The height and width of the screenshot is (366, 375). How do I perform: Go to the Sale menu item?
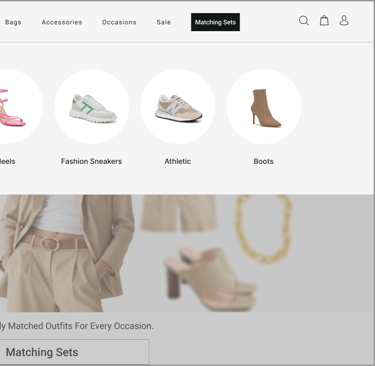click(x=164, y=22)
